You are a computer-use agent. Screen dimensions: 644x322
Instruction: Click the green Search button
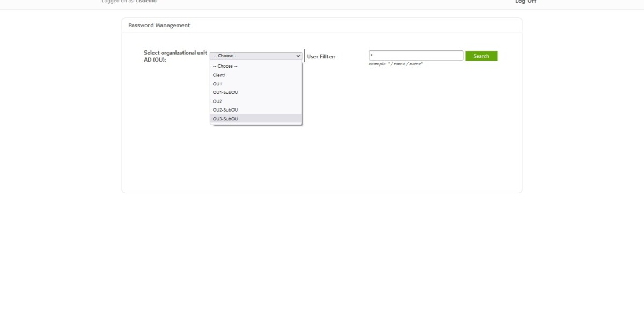(481, 56)
